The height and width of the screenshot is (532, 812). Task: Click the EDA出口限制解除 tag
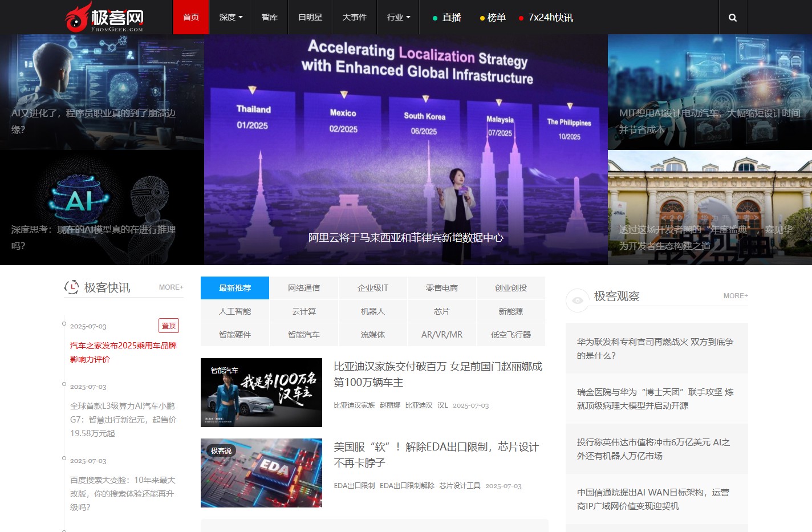tap(407, 486)
